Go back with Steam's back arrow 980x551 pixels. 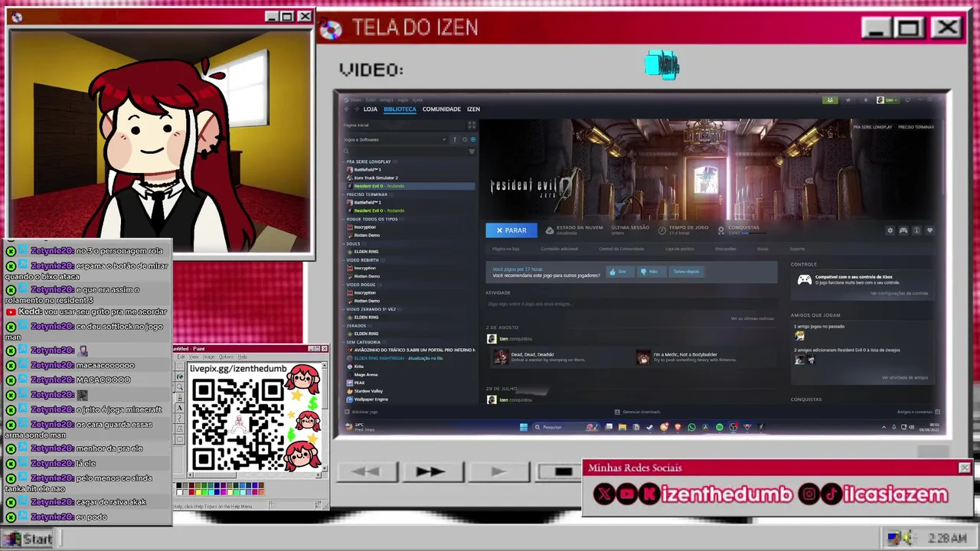347,109
